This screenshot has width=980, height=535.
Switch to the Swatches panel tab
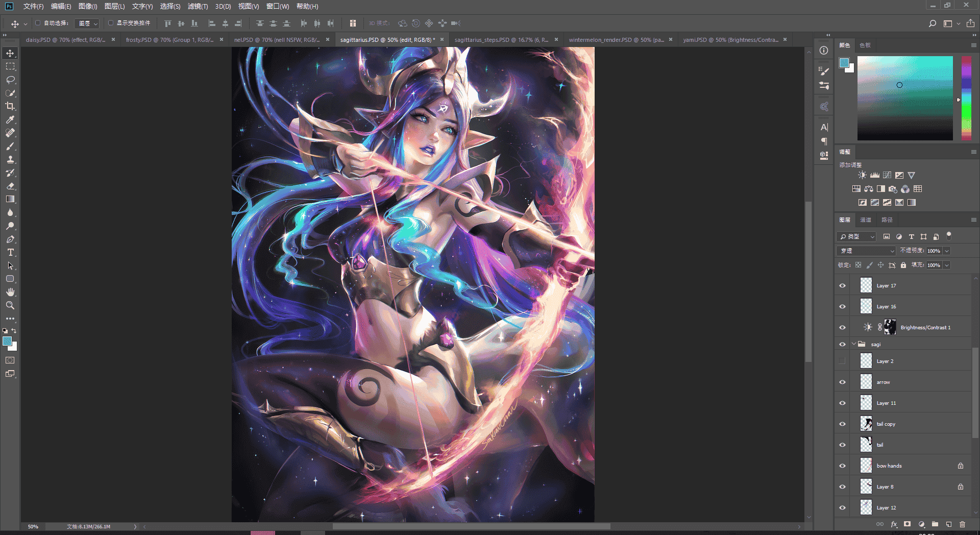pos(865,45)
